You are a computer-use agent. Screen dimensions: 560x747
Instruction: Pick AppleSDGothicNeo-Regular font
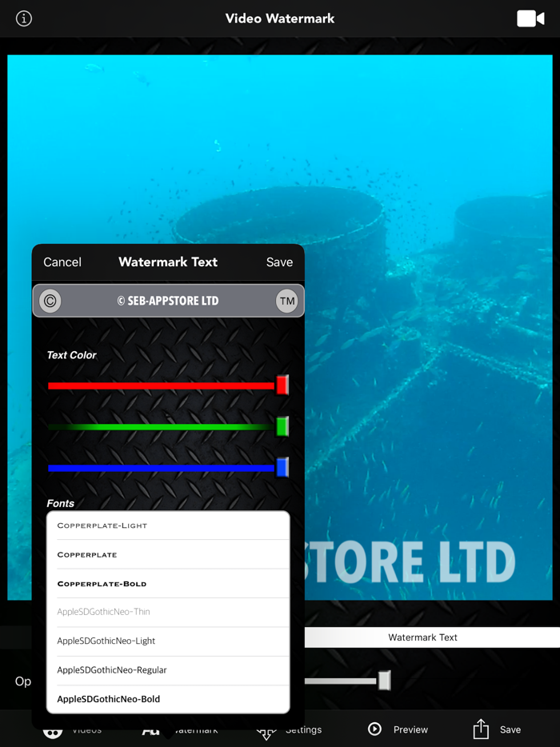pos(168,670)
